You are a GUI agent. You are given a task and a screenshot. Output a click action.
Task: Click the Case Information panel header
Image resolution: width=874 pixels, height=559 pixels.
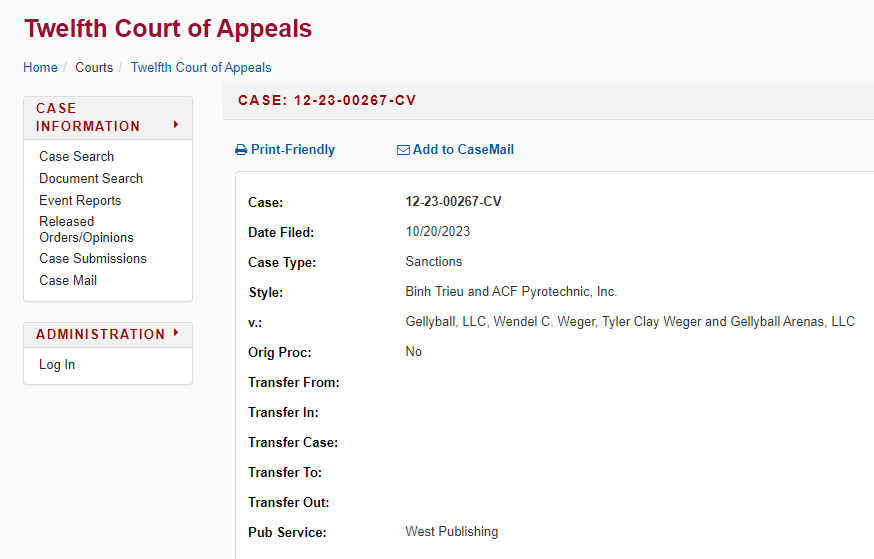point(108,118)
